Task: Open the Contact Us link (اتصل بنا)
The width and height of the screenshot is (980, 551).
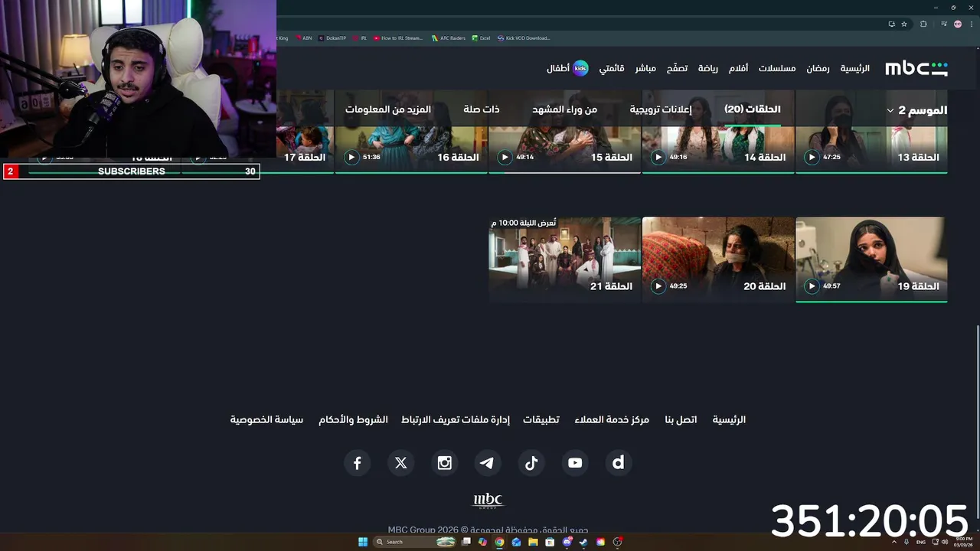Action: coord(681,419)
